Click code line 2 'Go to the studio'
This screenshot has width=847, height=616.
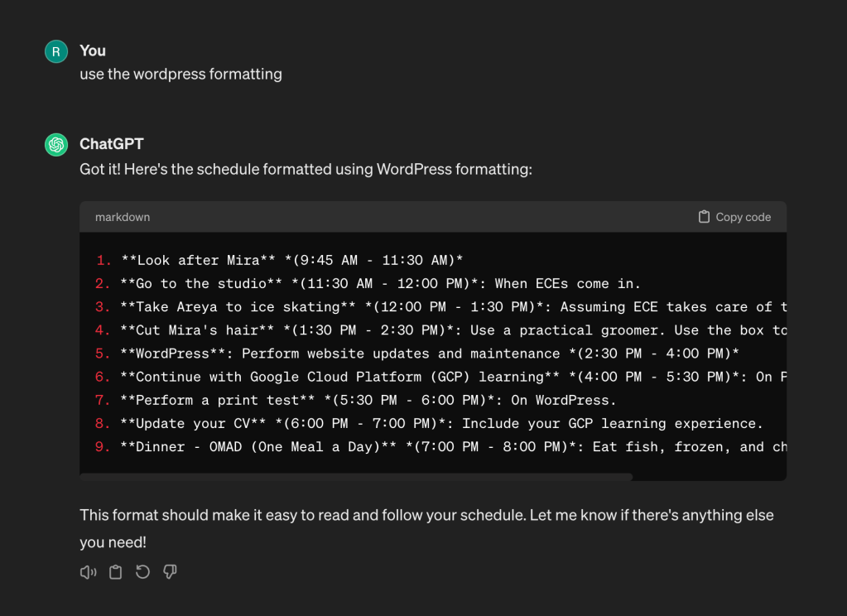coord(368,284)
